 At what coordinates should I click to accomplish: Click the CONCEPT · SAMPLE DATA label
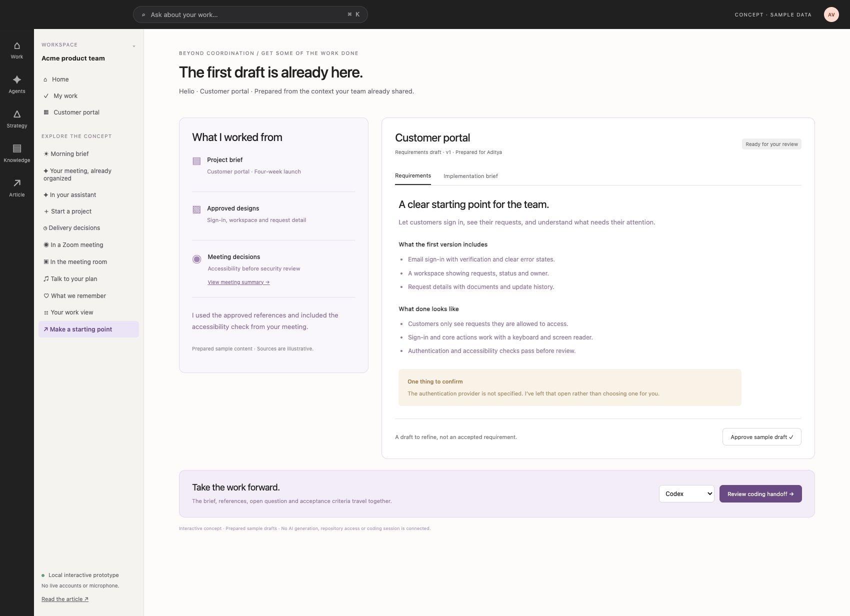tap(773, 15)
